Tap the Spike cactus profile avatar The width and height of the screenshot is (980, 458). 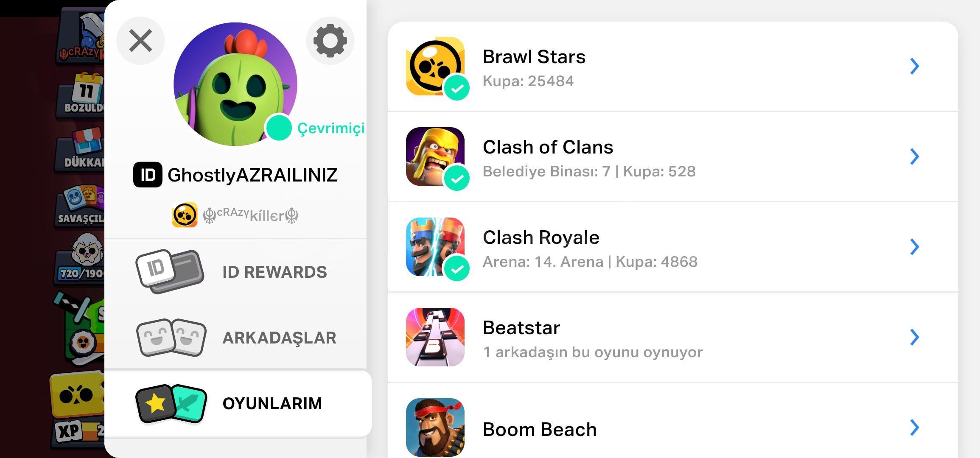(235, 84)
